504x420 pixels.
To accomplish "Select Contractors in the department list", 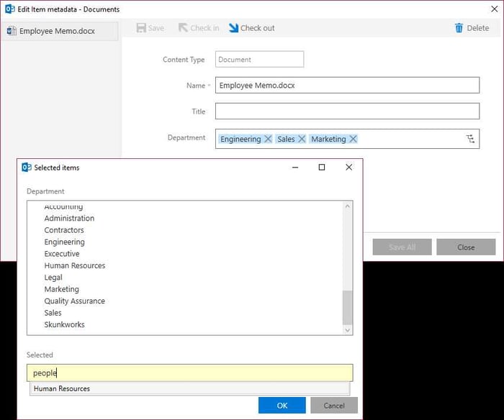I will (x=64, y=230).
